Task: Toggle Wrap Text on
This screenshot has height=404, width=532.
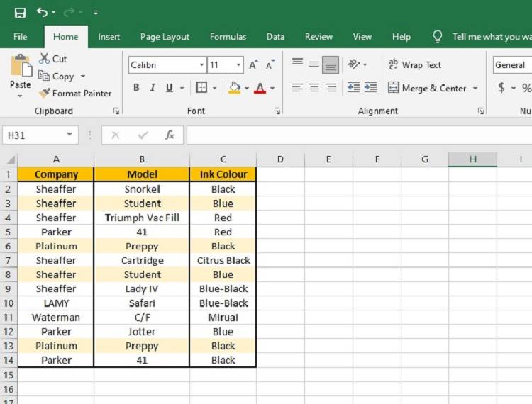Action: click(x=415, y=64)
